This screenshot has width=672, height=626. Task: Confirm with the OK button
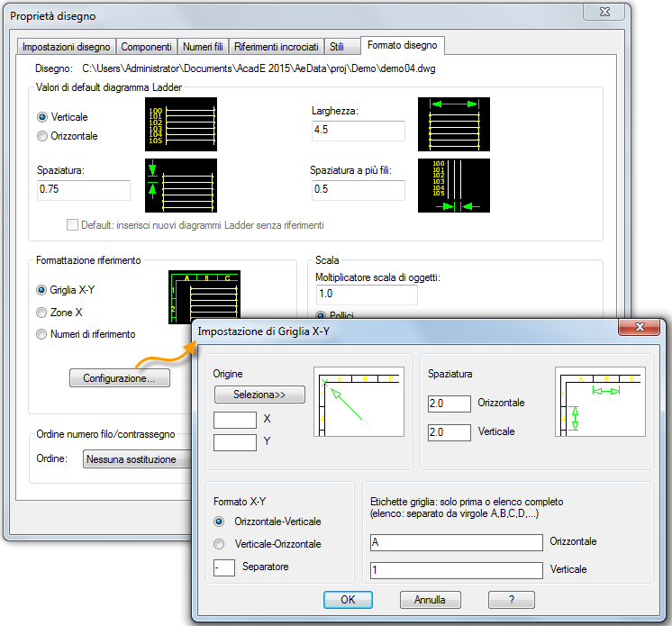click(x=348, y=600)
